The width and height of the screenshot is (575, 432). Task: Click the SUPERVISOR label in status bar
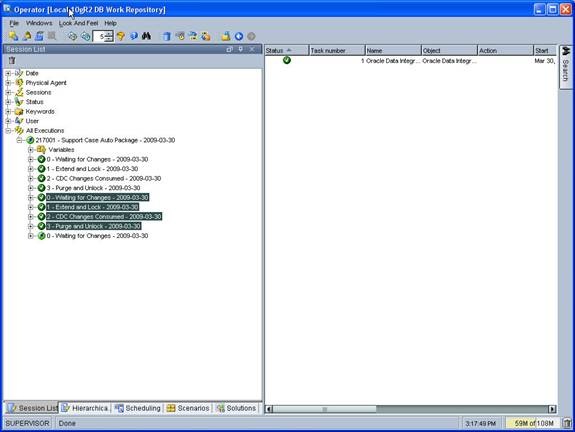(28, 423)
